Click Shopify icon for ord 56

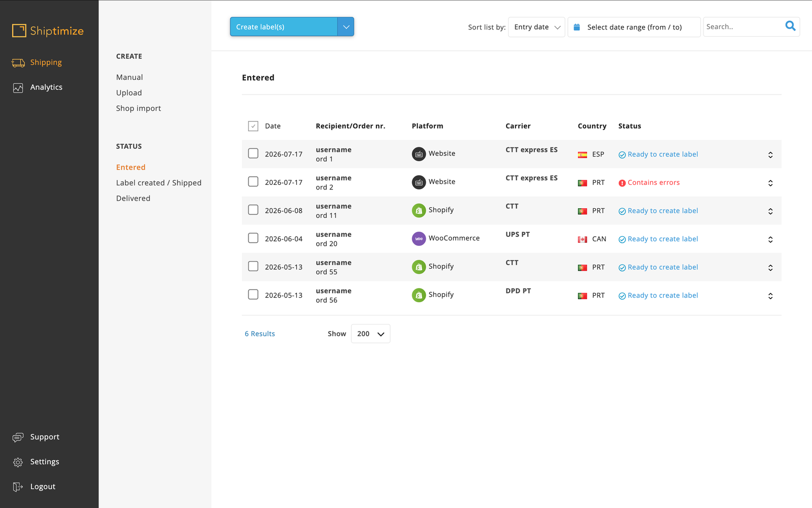(x=419, y=295)
